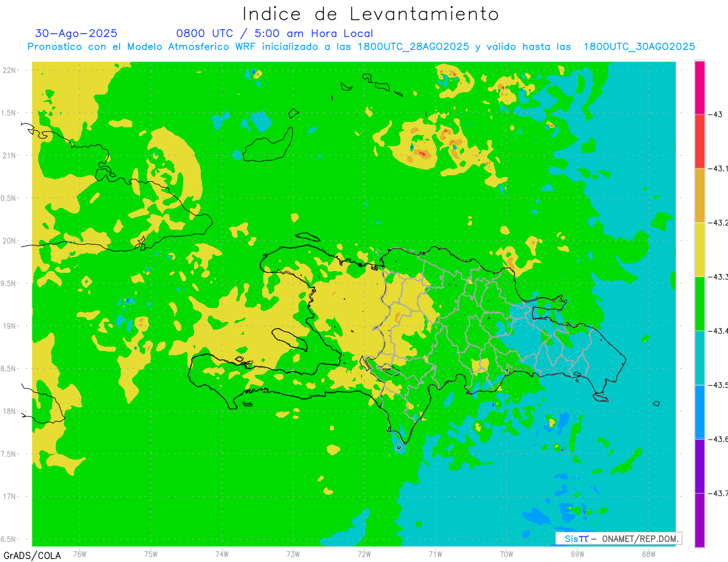The width and height of the screenshot is (728, 562).
Task: Click the legend value -43.1
Action: 718,169
